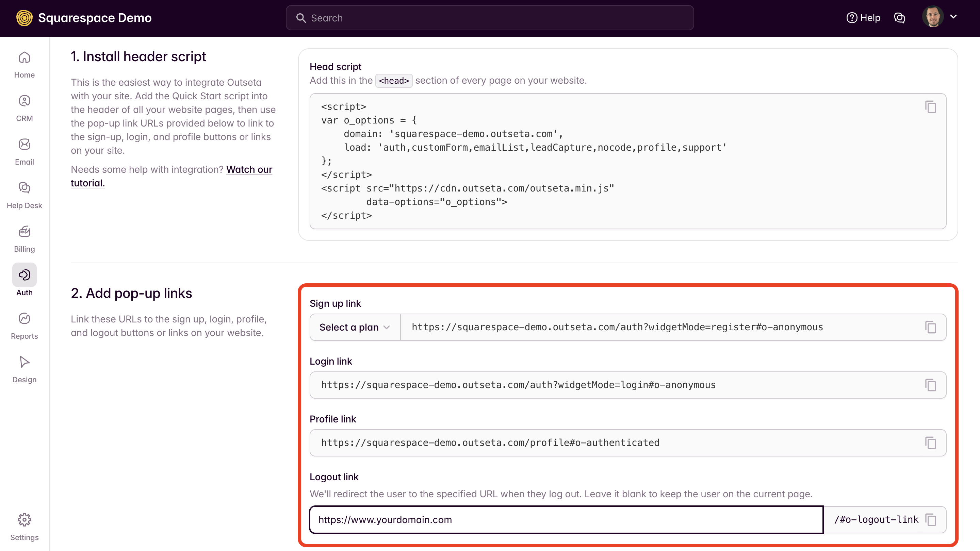Screen dimensions: 980x551
Task: Click the Squarespace Demo logo icon
Action: tap(24, 18)
